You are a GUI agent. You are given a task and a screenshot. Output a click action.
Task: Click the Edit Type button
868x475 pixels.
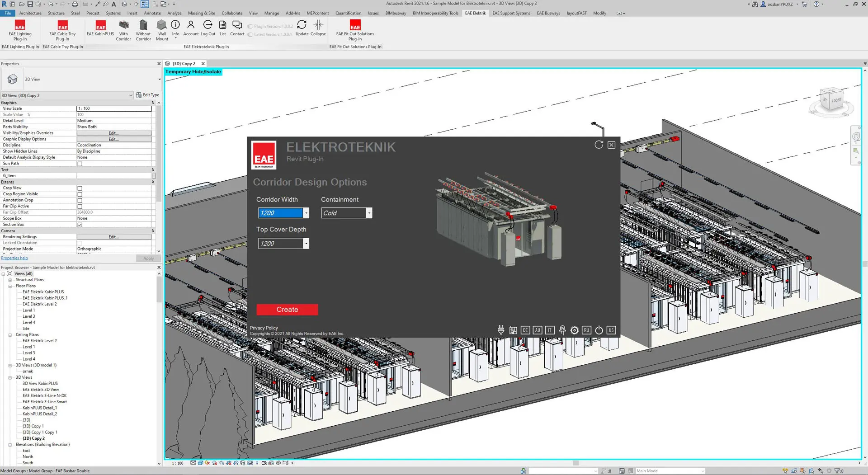click(x=147, y=95)
